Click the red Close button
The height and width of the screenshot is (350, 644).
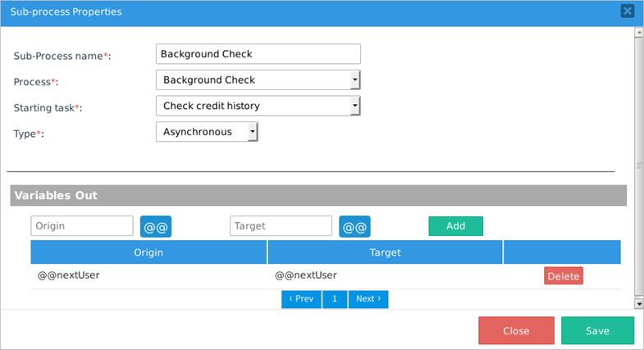click(516, 331)
